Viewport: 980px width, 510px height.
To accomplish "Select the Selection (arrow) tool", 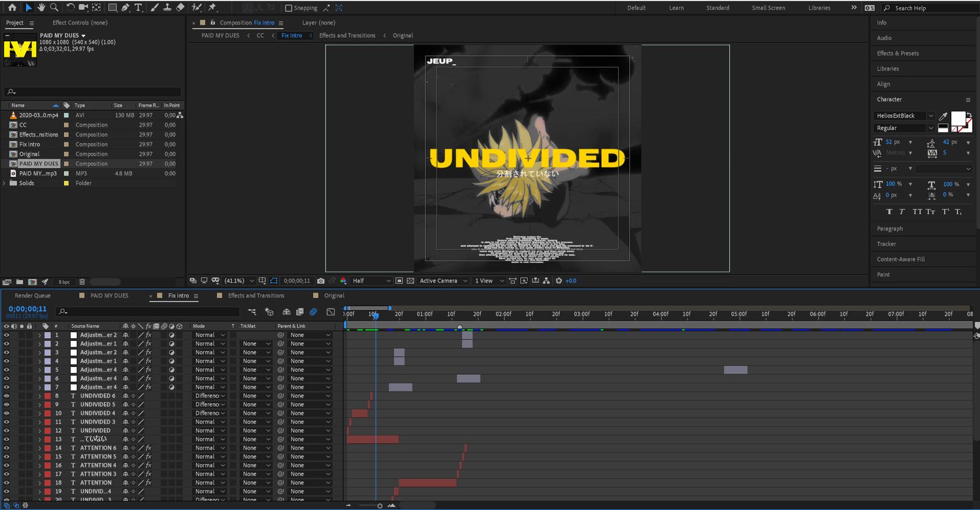I will [29, 7].
